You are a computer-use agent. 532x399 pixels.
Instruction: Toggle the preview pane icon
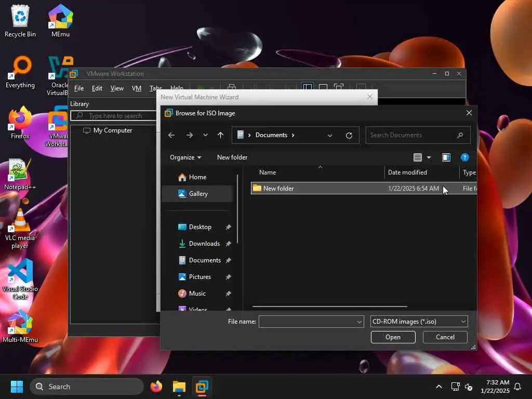point(446,157)
